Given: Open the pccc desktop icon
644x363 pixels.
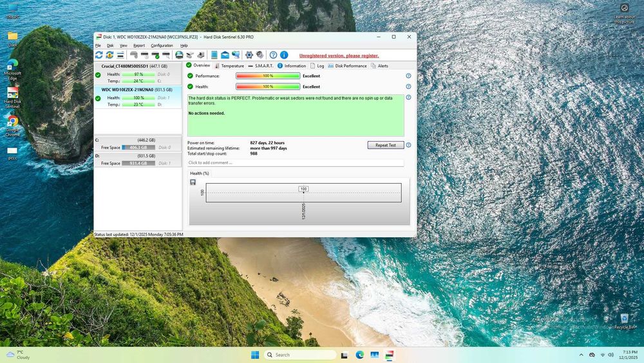Looking at the screenshot, I should pyautogui.click(x=12, y=153).
